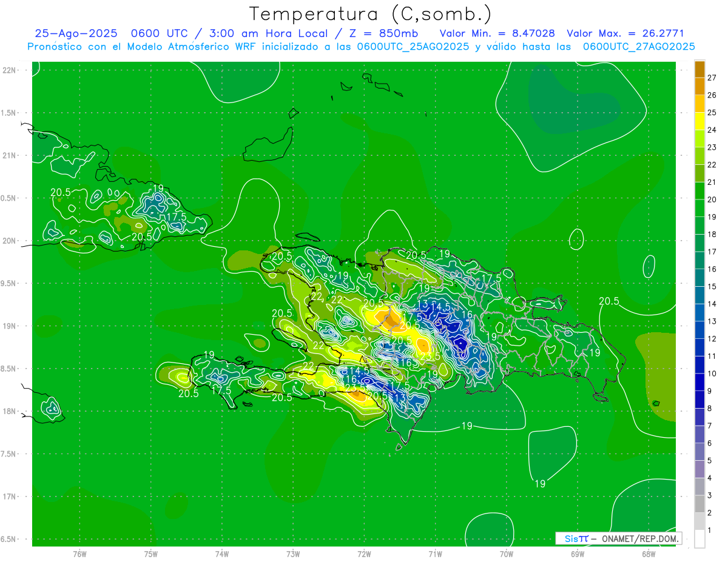Pick the dark blue colorbar segment between 9 and 10
728x562 pixels.
pyautogui.click(x=699, y=382)
